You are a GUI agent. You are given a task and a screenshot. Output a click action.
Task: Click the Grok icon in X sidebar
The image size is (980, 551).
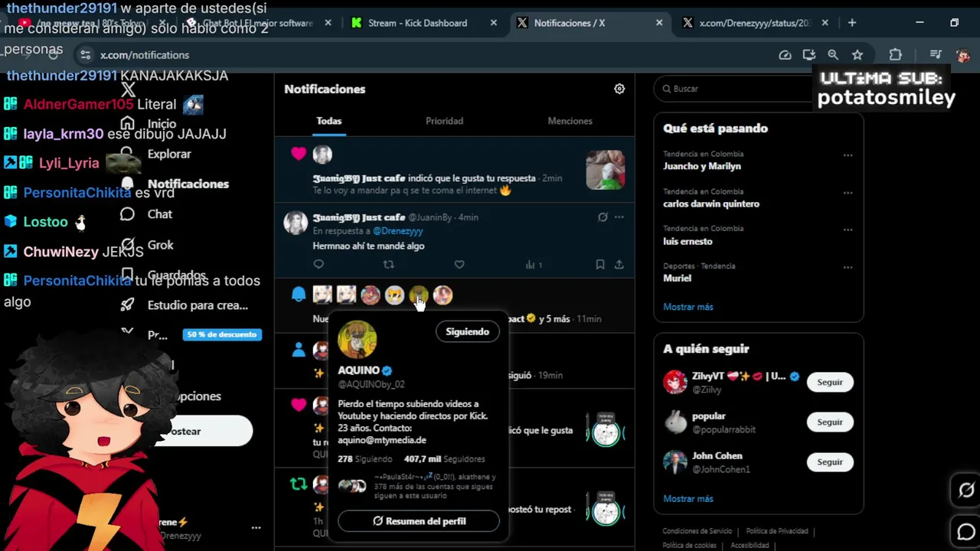tap(127, 245)
